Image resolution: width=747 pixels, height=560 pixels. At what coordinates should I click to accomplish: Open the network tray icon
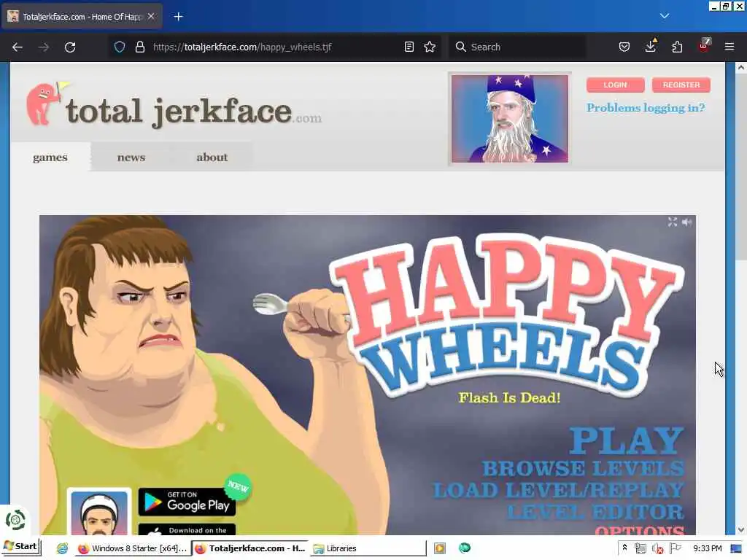tap(640, 548)
